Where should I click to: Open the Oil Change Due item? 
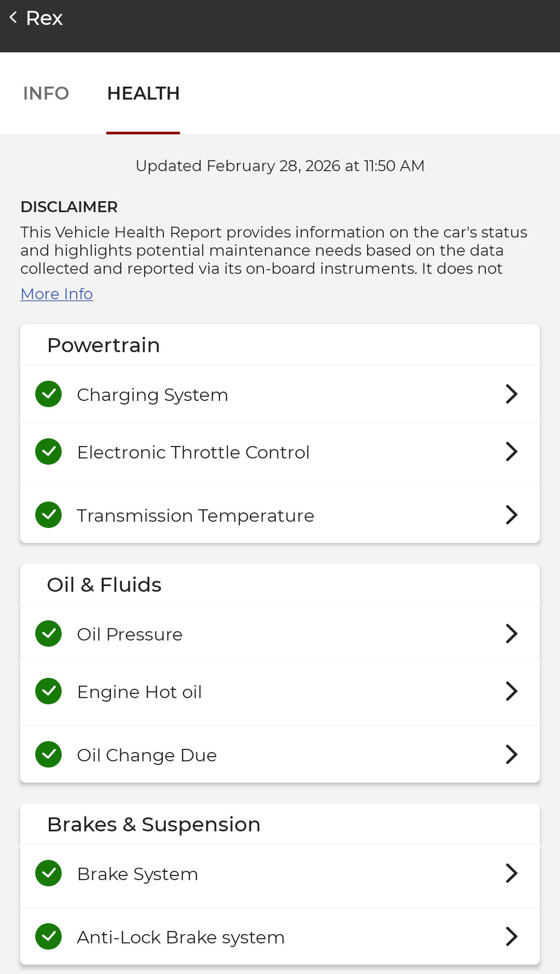coord(147,755)
